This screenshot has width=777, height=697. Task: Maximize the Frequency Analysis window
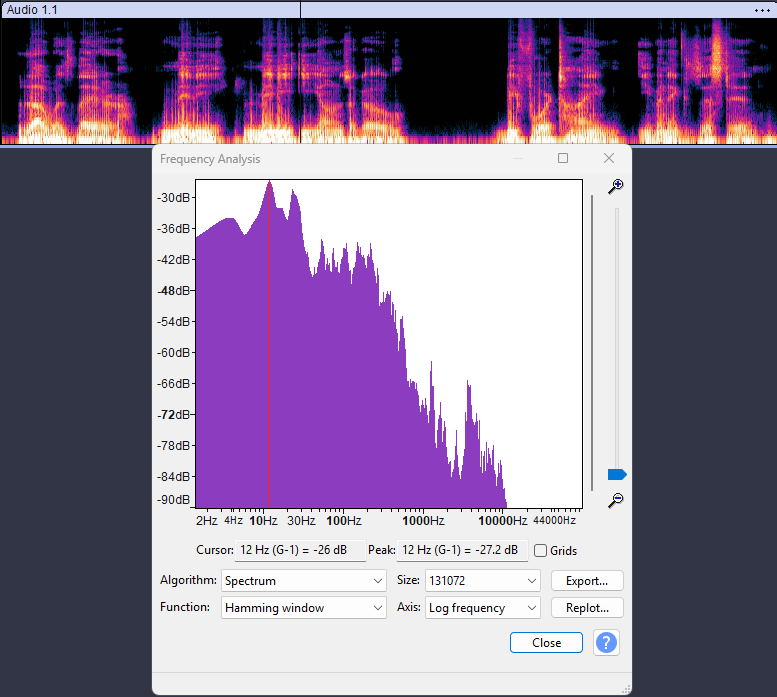click(x=563, y=158)
